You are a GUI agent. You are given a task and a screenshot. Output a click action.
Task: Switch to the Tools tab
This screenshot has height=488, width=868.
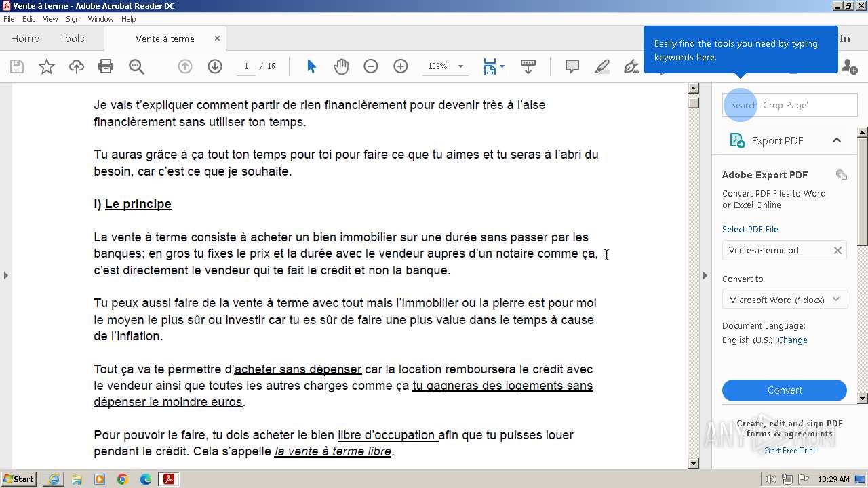[71, 39]
